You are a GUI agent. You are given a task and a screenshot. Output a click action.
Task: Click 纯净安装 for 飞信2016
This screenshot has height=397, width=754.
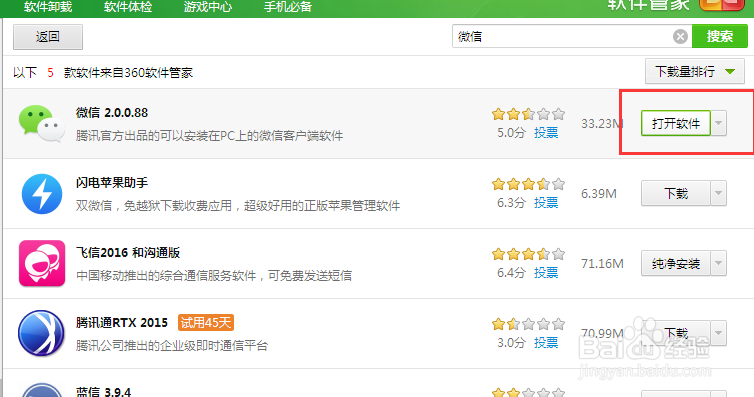676,263
